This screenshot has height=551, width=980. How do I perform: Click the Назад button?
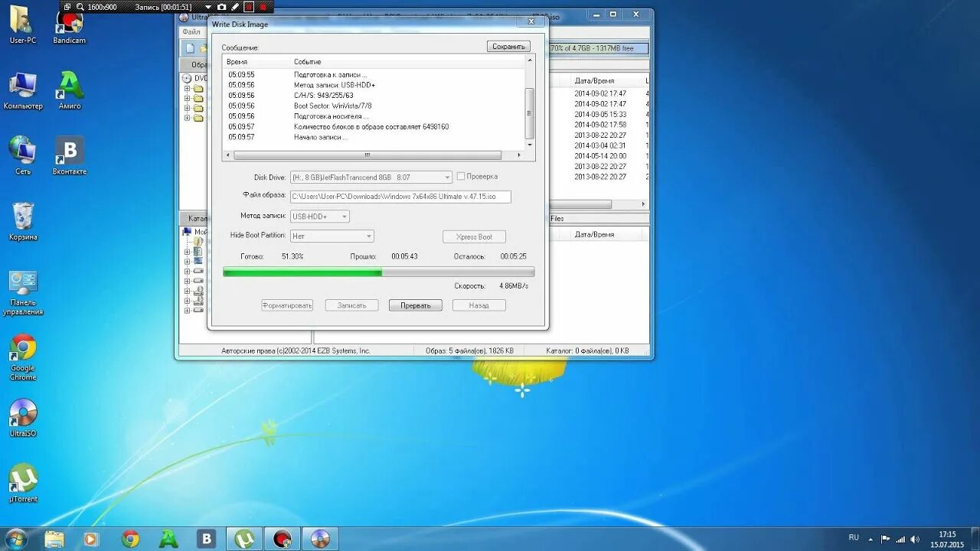pos(479,305)
